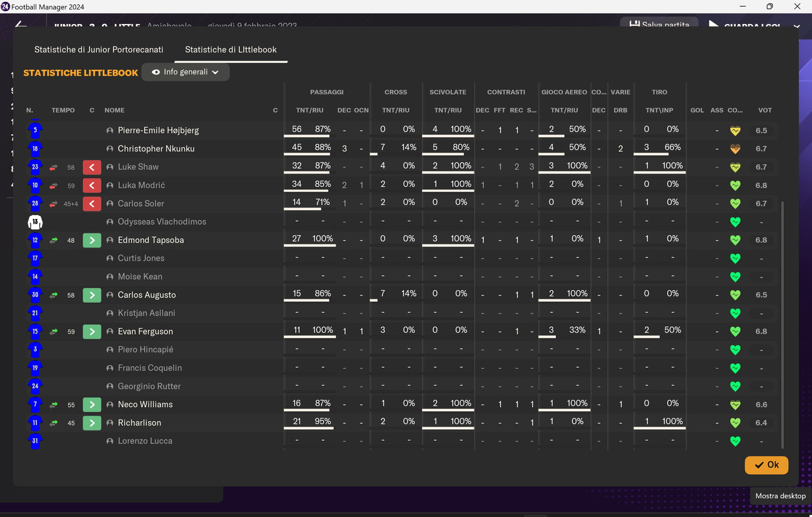Click Carlos Augusto's 86% pass completion value
Screen dimensions: 812x517
click(x=323, y=293)
